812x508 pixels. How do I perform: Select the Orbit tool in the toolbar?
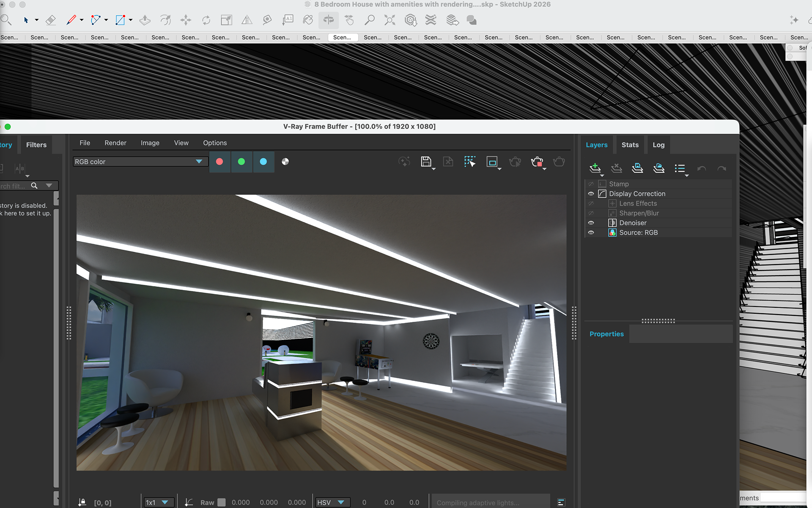click(x=329, y=20)
